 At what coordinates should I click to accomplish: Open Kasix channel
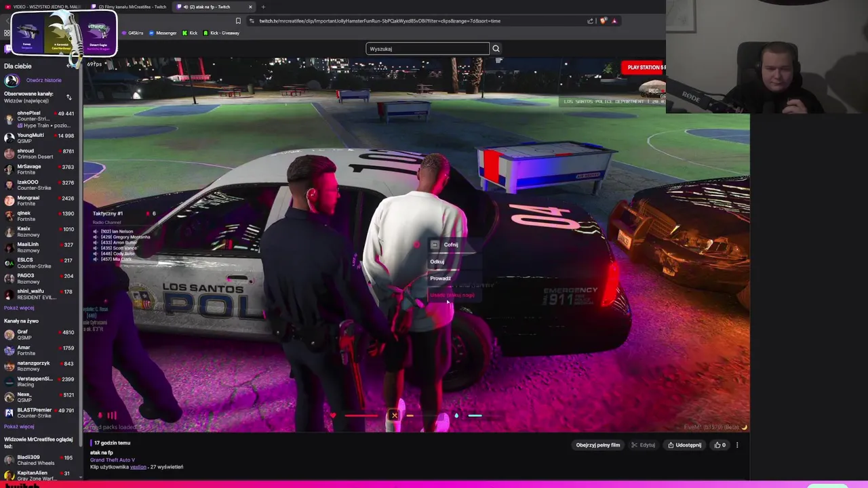41,232
